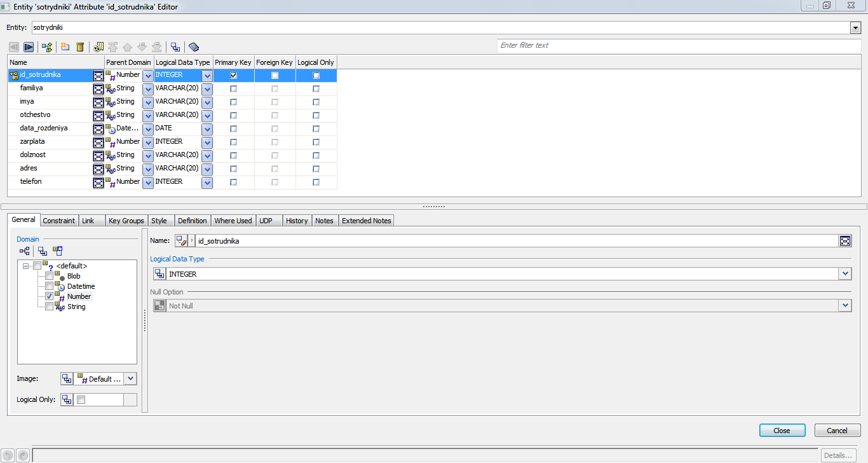
Task: Move the selected attribute down
Action: 142,47
